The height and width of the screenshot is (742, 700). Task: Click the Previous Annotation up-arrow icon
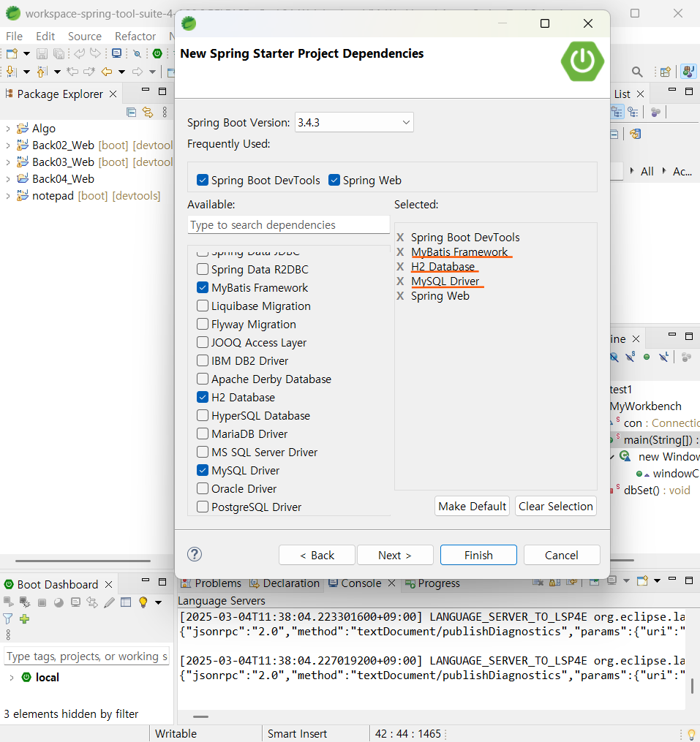pyautogui.click(x=42, y=72)
